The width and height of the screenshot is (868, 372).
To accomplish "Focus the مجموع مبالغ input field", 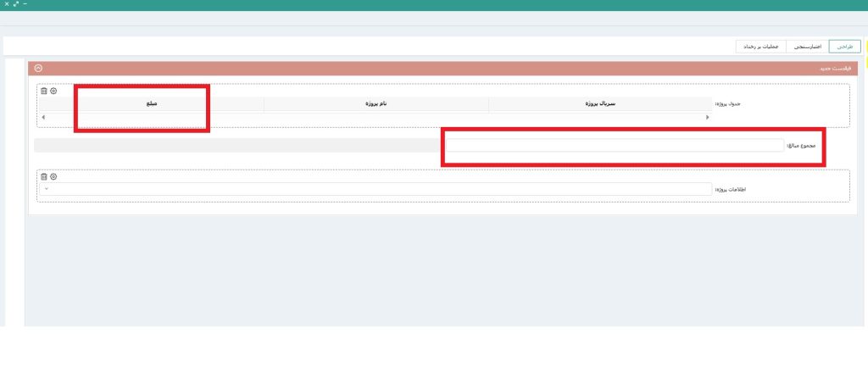I will (x=615, y=145).
